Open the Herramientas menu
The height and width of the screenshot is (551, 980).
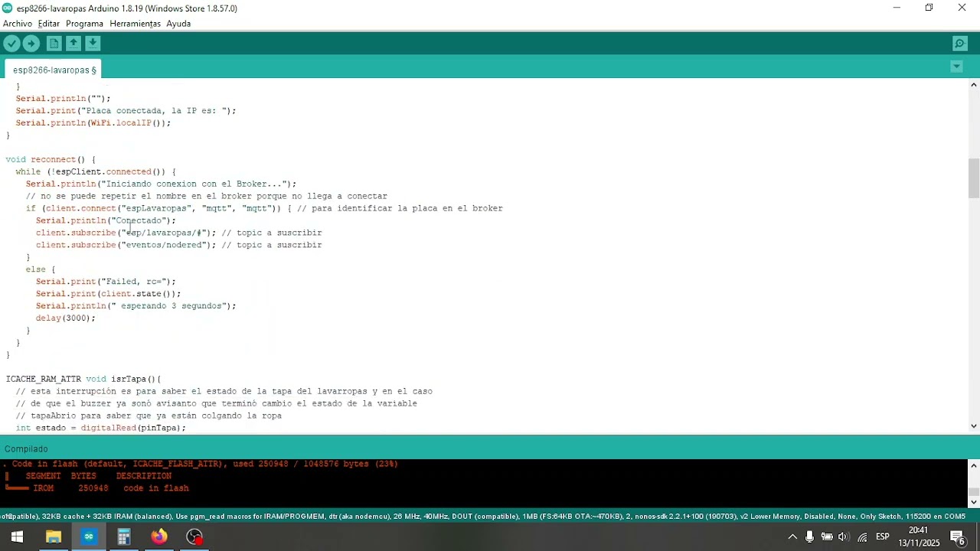click(x=135, y=24)
